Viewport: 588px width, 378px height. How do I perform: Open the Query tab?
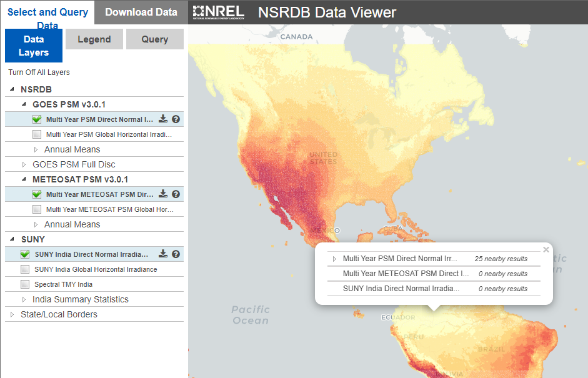pos(154,39)
